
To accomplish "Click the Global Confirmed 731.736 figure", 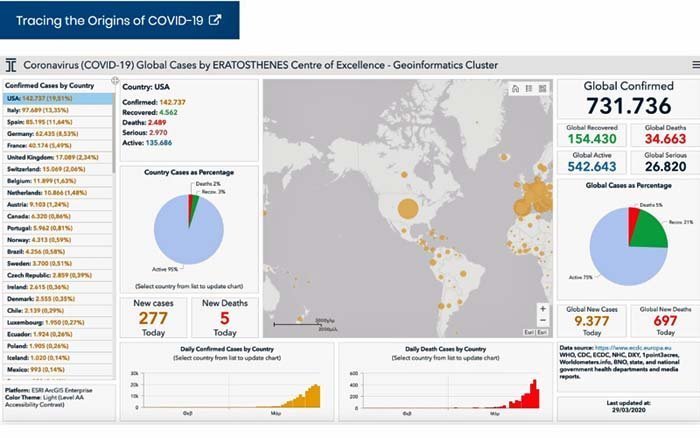I will pyautogui.click(x=629, y=106).
